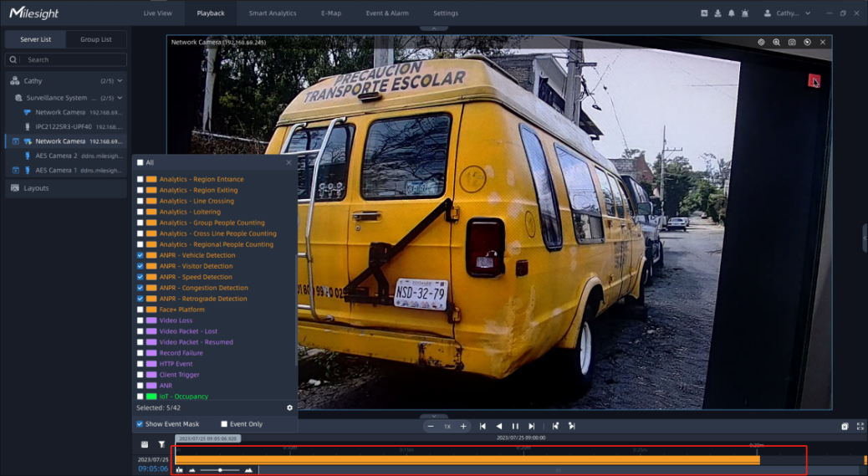
Task: Click the green swatch for IoT - Occupancy
Action: coord(151,397)
